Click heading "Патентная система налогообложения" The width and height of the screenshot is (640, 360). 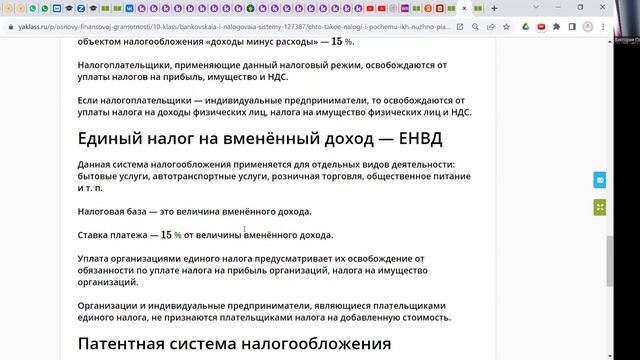[234, 344]
